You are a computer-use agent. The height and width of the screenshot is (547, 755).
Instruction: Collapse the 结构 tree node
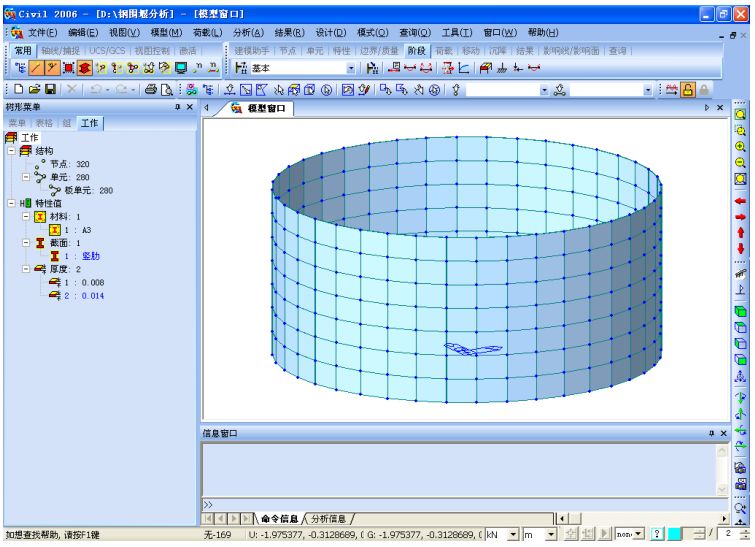[x=12, y=151]
